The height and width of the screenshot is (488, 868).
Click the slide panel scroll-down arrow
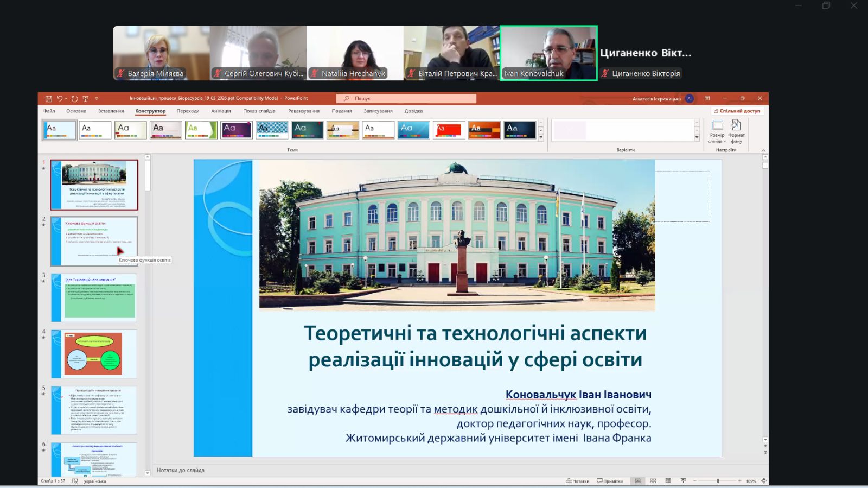tap(148, 473)
